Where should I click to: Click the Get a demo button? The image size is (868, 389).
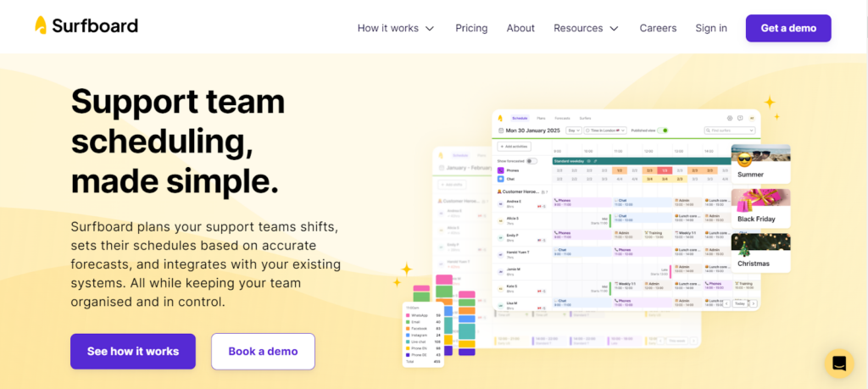tap(788, 28)
